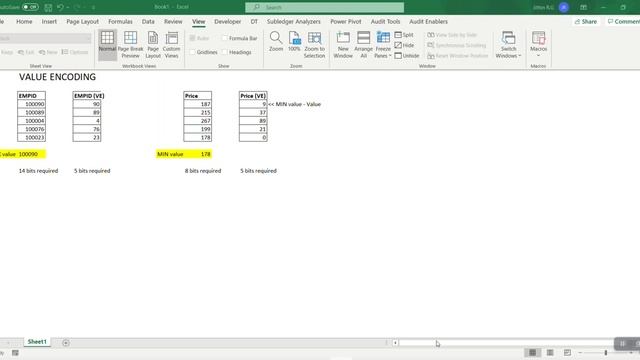Open the Insert tab
640x360 pixels.
tap(49, 21)
